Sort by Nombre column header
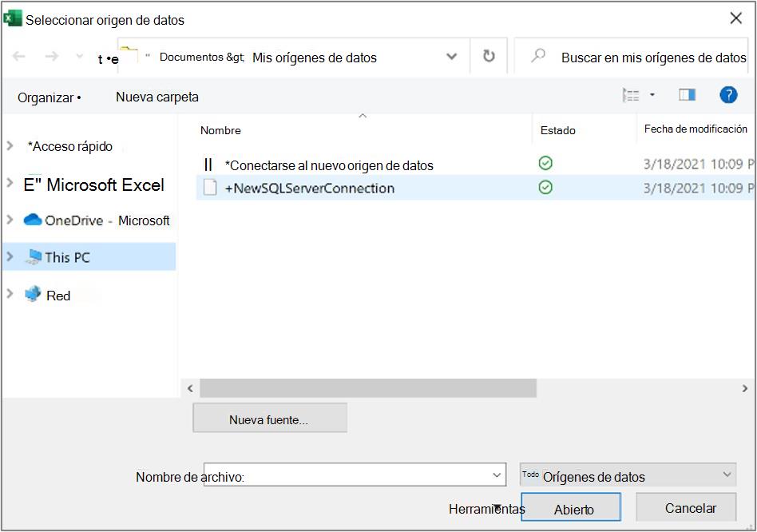 pos(220,130)
